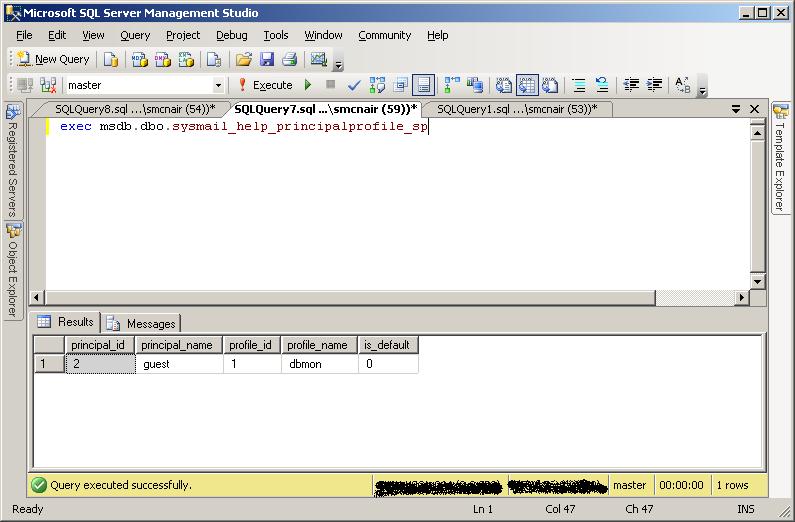Display the Estimated Execution Plan
The image size is (795, 522).
[377, 85]
